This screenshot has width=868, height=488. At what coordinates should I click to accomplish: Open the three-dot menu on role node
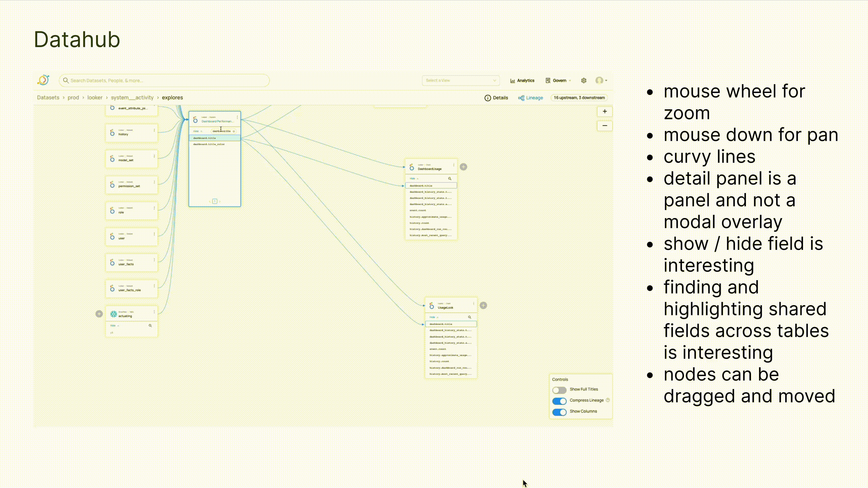[x=154, y=208]
